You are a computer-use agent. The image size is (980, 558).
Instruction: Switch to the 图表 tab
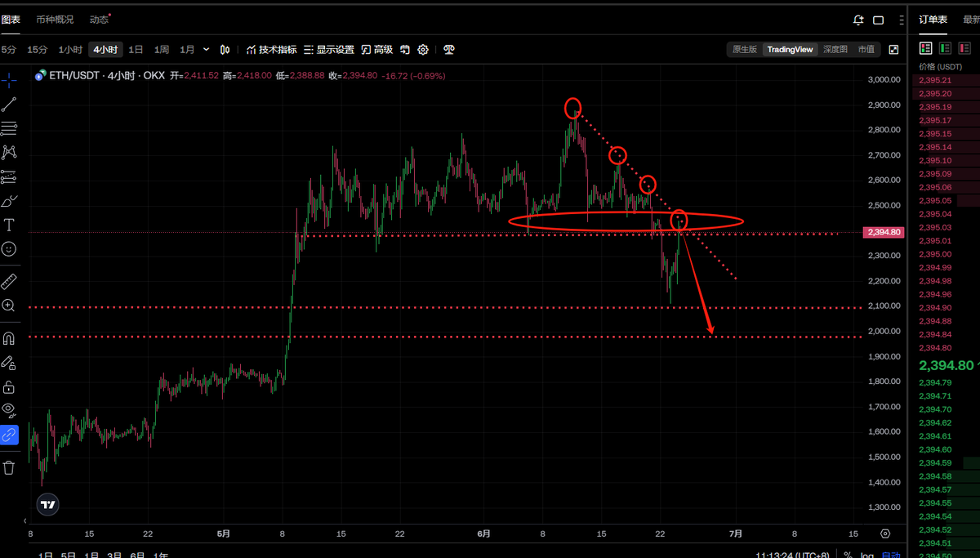(x=11, y=20)
